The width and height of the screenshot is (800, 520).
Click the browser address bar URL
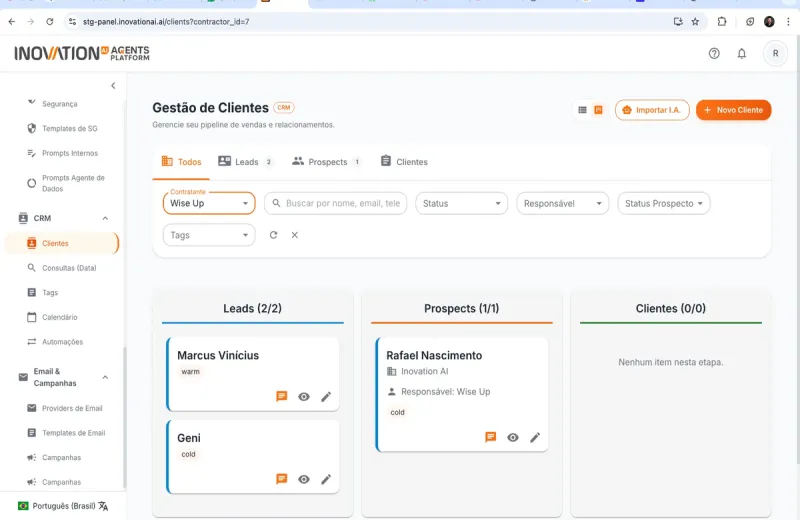tap(166, 21)
